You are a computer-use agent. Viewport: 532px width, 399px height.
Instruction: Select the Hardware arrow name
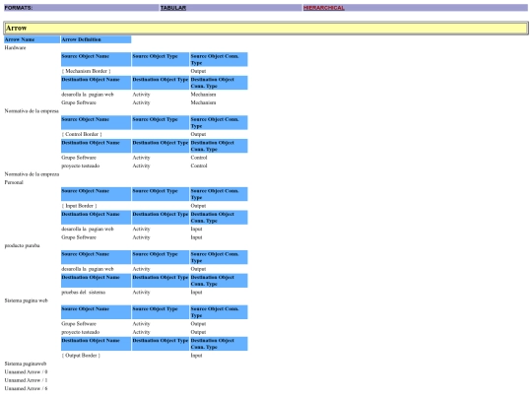point(15,48)
